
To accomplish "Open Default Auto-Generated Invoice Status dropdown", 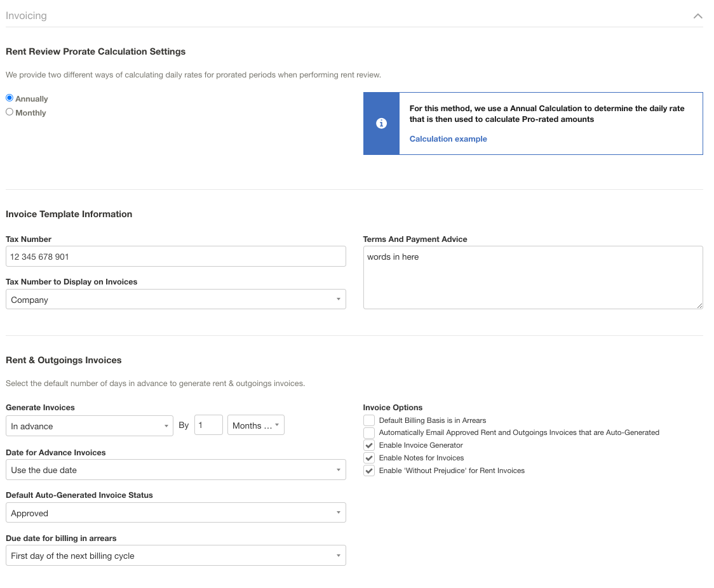I will click(175, 513).
